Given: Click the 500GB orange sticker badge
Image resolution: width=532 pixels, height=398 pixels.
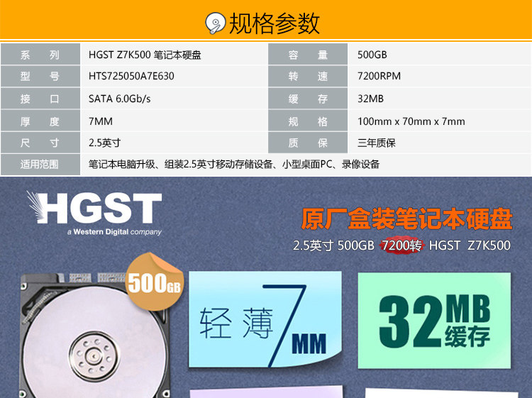Looking at the screenshot, I should 155,282.
